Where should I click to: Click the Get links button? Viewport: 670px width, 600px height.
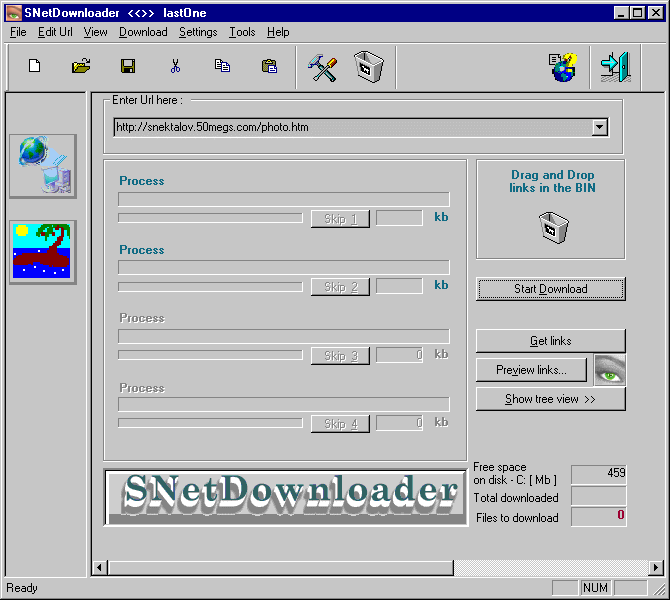550,341
